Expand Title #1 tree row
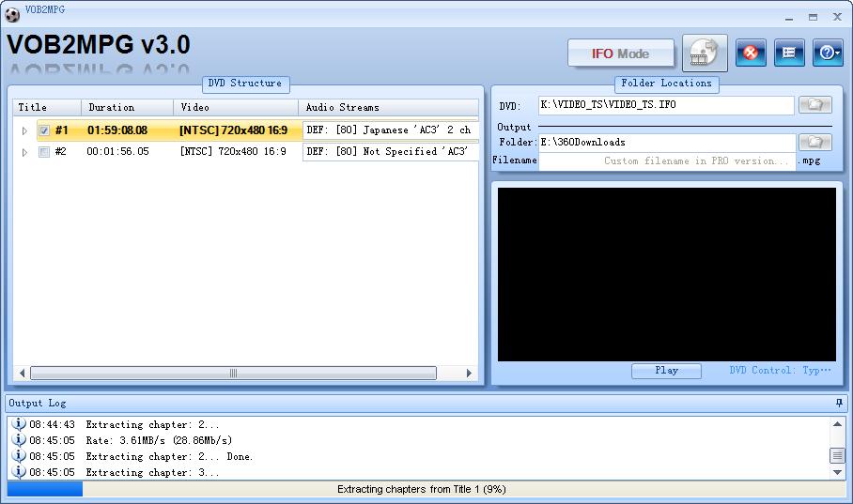The width and height of the screenshot is (853, 504). 24,131
